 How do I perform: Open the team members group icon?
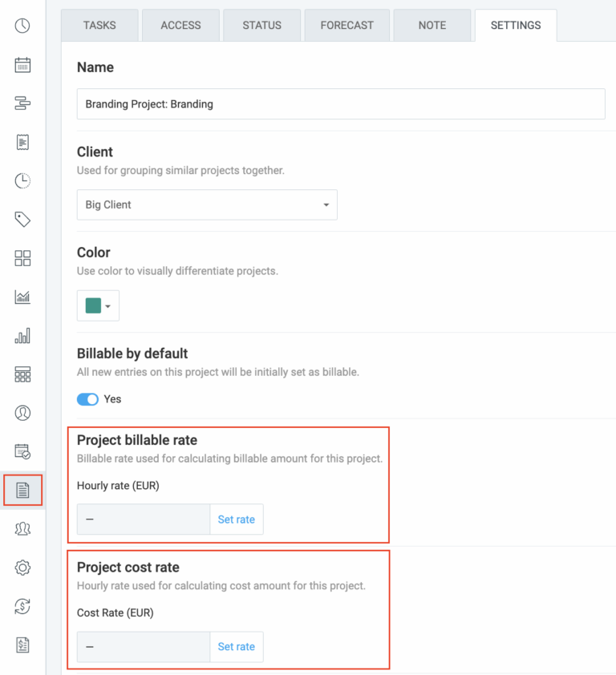[22, 529]
